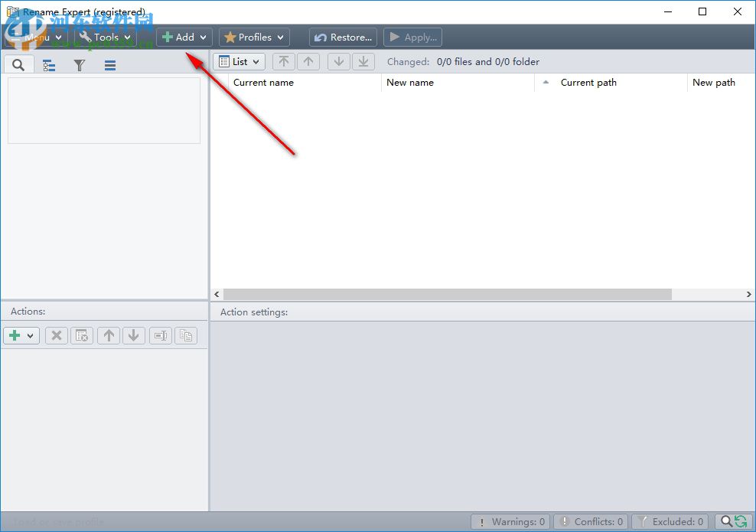Expand the add action dropdown arrow
Image resolution: width=756 pixels, height=532 pixels.
[31, 336]
